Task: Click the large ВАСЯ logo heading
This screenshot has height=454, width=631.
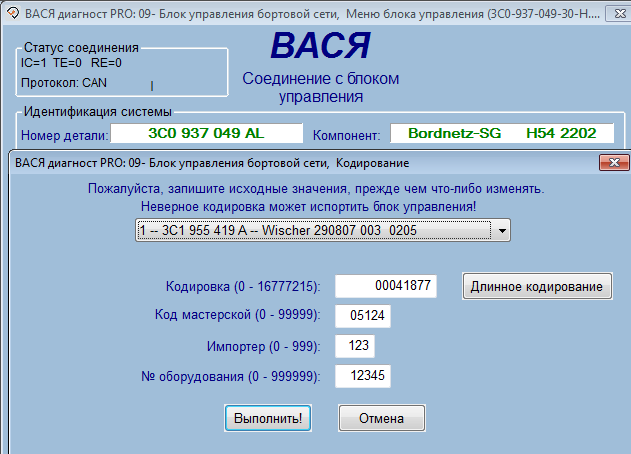Action: pos(320,47)
